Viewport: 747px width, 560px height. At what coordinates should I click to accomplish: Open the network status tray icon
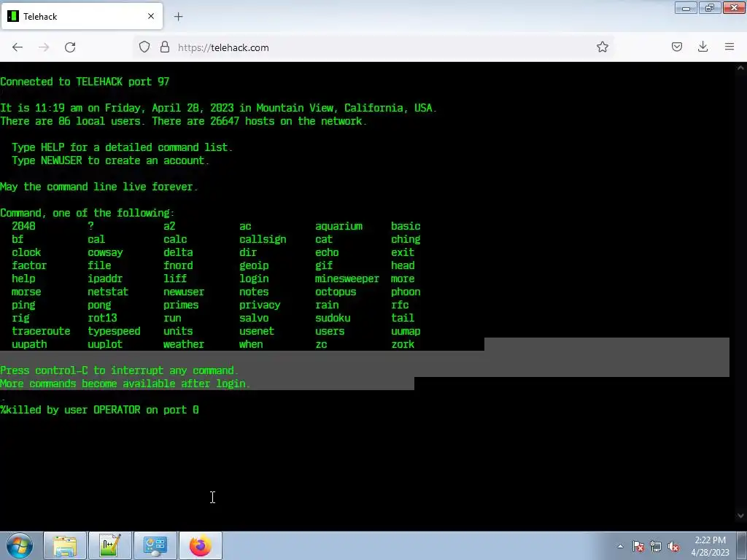(656, 546)
